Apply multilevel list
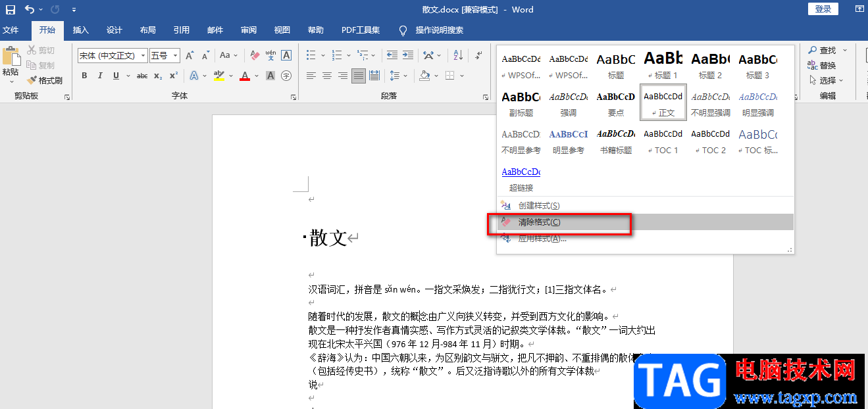 (x=363, y=56)
